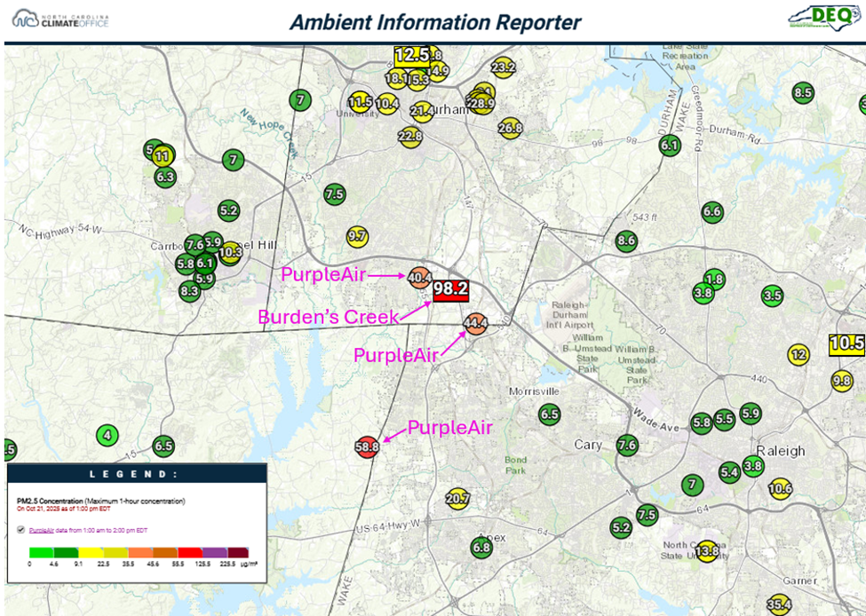Open the yellow 10.5 square monitor marker
This screenshot has width=866, height=616.
pos(847,344)
